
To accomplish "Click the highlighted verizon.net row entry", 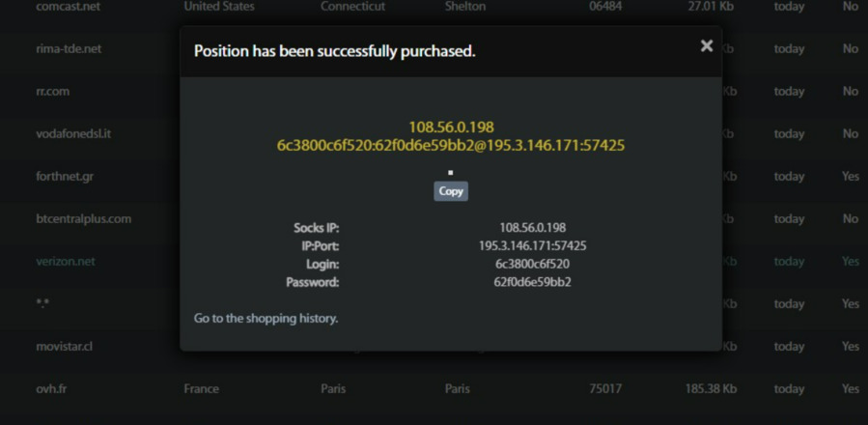I will click(x=66, y=261).
